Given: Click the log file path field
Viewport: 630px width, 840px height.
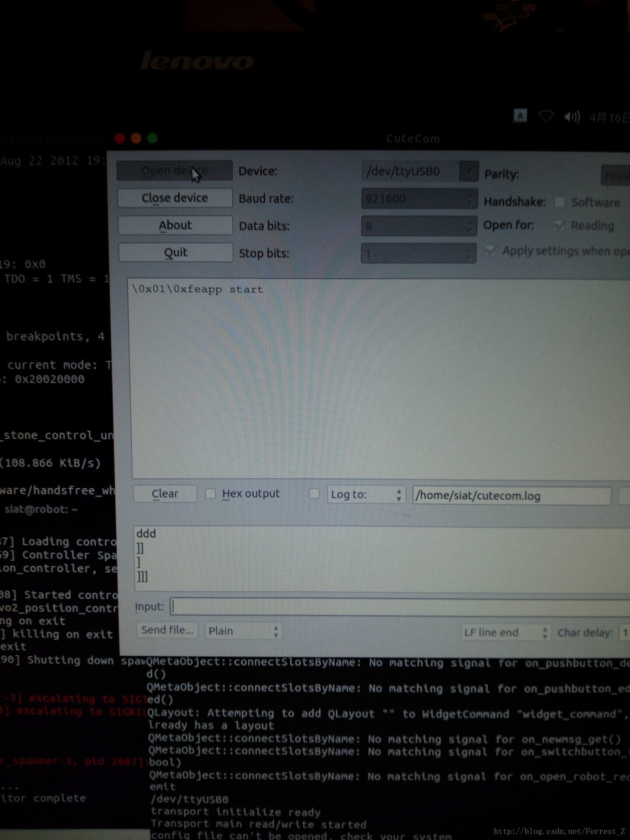Looking at the screenshot, I should click(511, 496).
